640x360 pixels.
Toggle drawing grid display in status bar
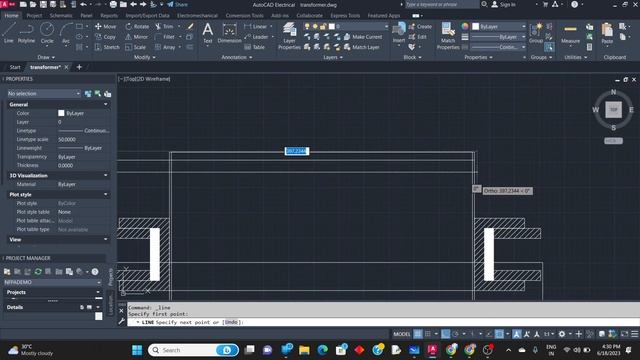(418, 334)
